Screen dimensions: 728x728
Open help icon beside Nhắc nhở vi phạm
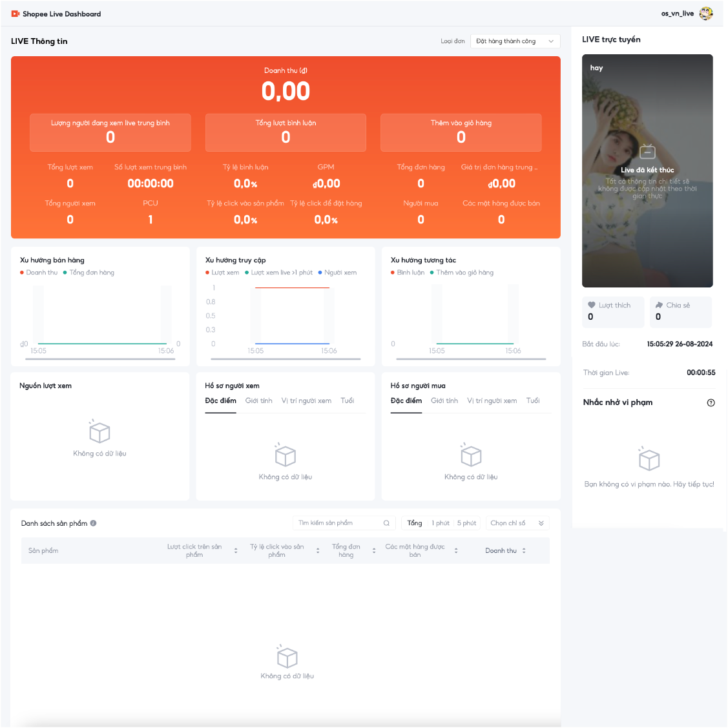(x=711, y=402)
